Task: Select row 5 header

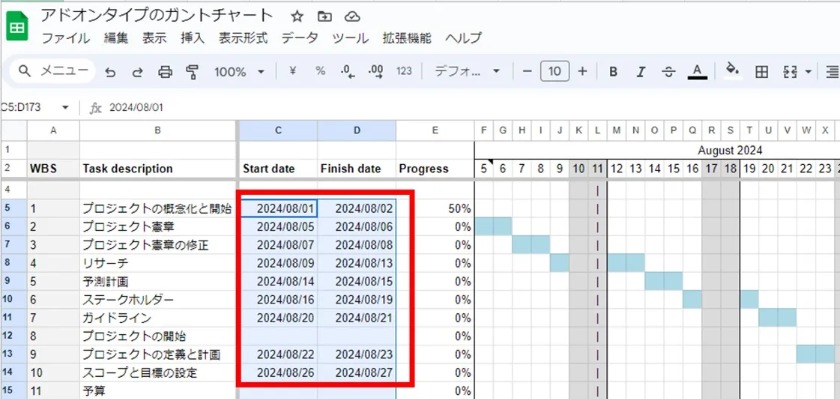Action: pos(13,208)
